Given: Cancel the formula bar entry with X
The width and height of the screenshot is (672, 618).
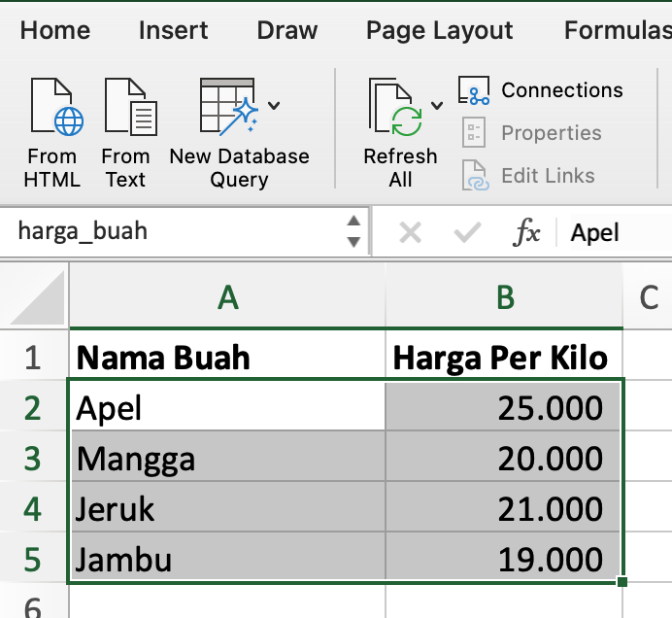Looking at the screenshot, I should pos(411,233).
